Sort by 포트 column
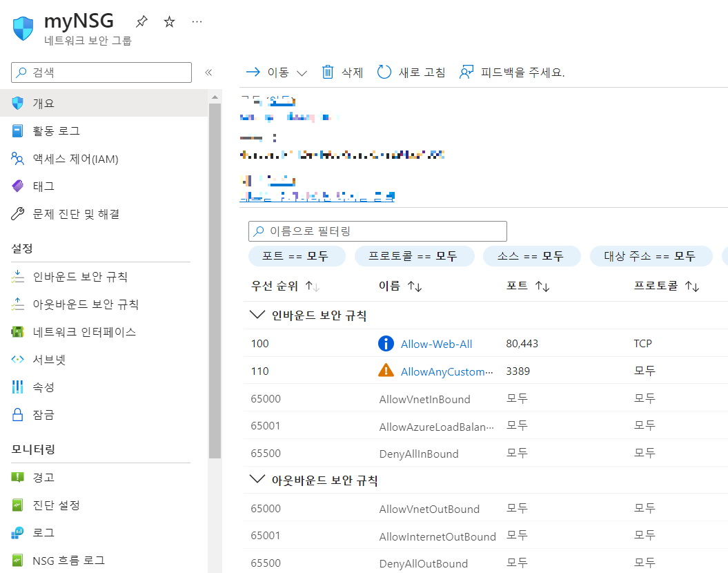Screen dimensions: 728x573 [x=528, y=286]
